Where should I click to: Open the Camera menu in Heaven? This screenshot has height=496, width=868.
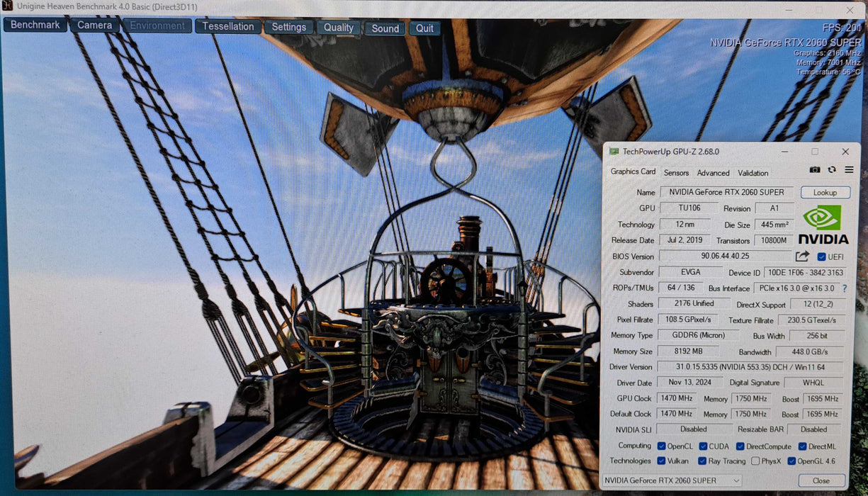(95, 26)
